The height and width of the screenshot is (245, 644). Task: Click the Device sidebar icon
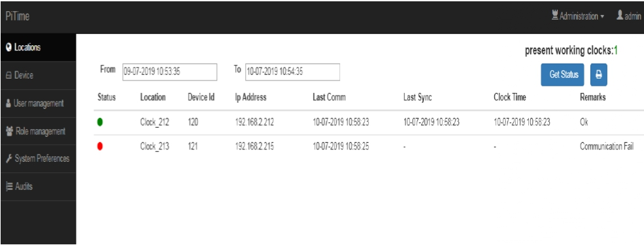click(8, 76)
